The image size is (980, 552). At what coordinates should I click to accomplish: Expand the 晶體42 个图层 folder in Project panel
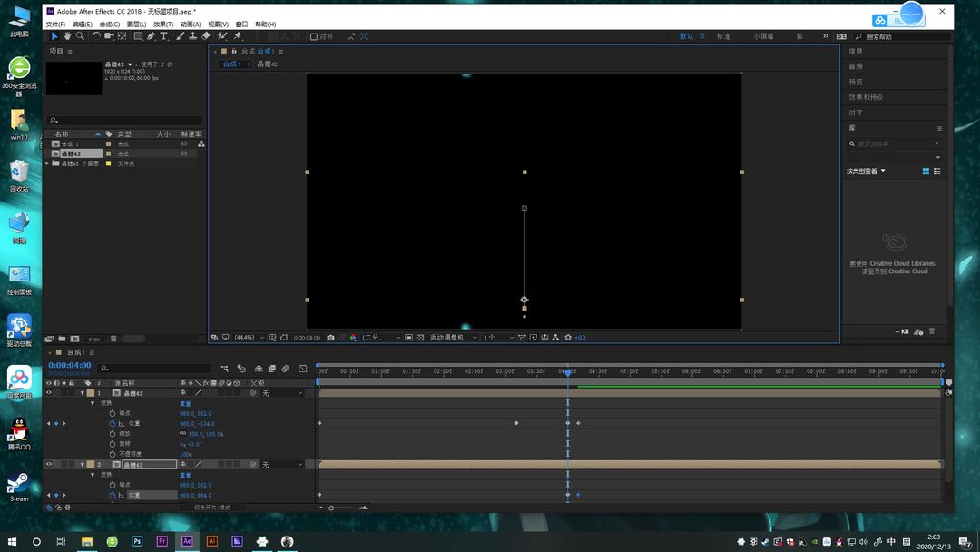[x=47, y=163]
